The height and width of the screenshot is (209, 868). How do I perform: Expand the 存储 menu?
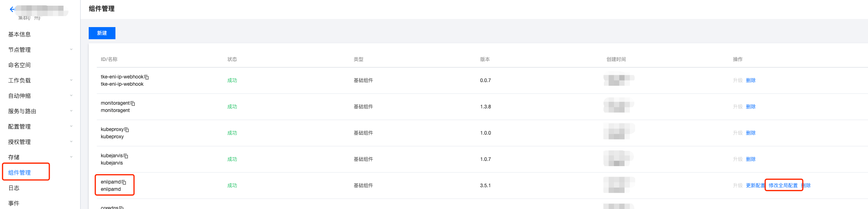click(71, 157)
